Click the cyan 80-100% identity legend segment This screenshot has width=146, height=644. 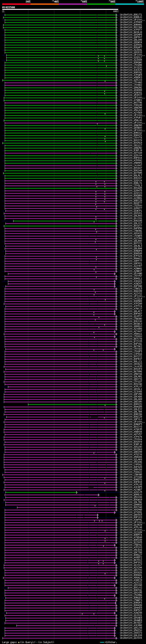click(130, 4)
